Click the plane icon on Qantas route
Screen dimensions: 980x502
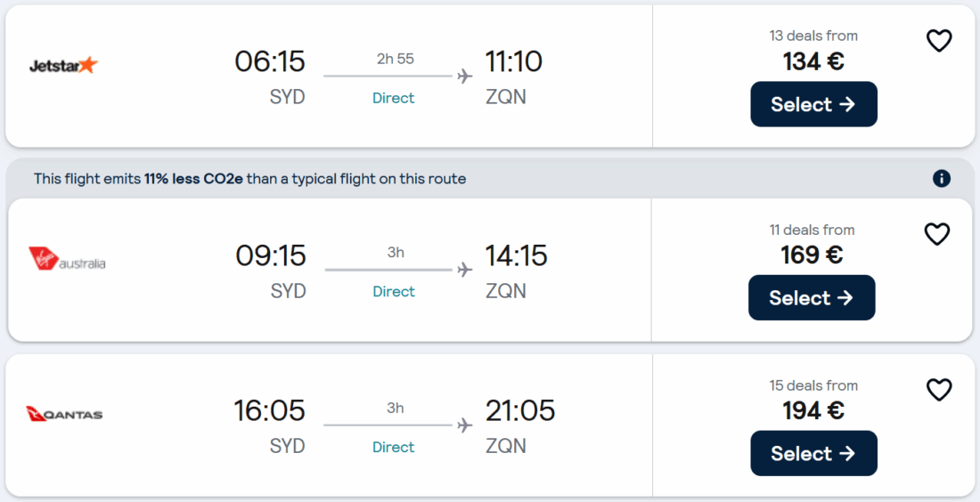(x=464, y=425)
